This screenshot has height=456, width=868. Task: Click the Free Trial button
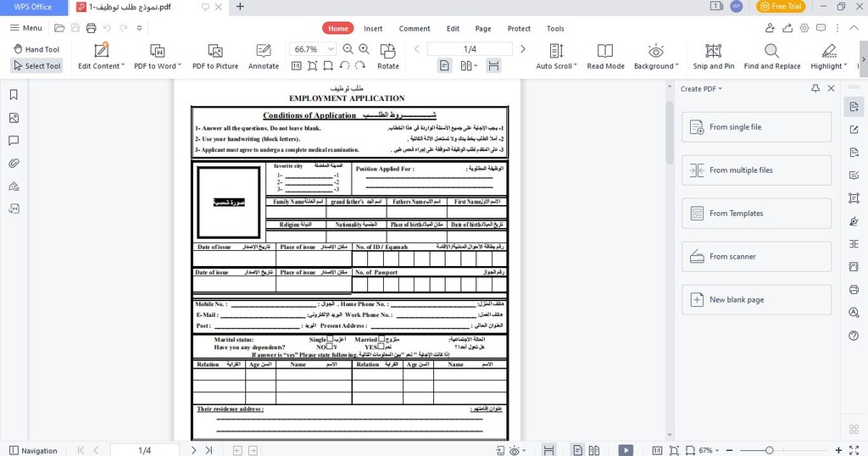tap(781, 7)
